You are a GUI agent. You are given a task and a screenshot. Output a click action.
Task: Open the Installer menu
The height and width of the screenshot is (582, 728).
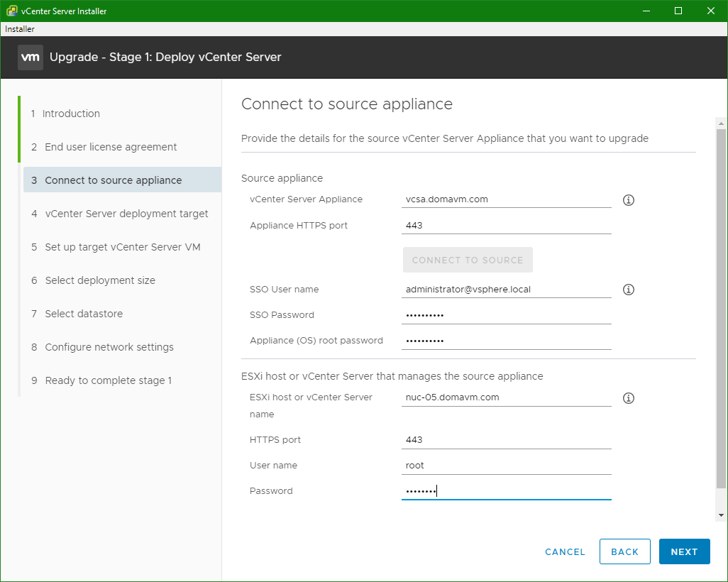(19, 29)
